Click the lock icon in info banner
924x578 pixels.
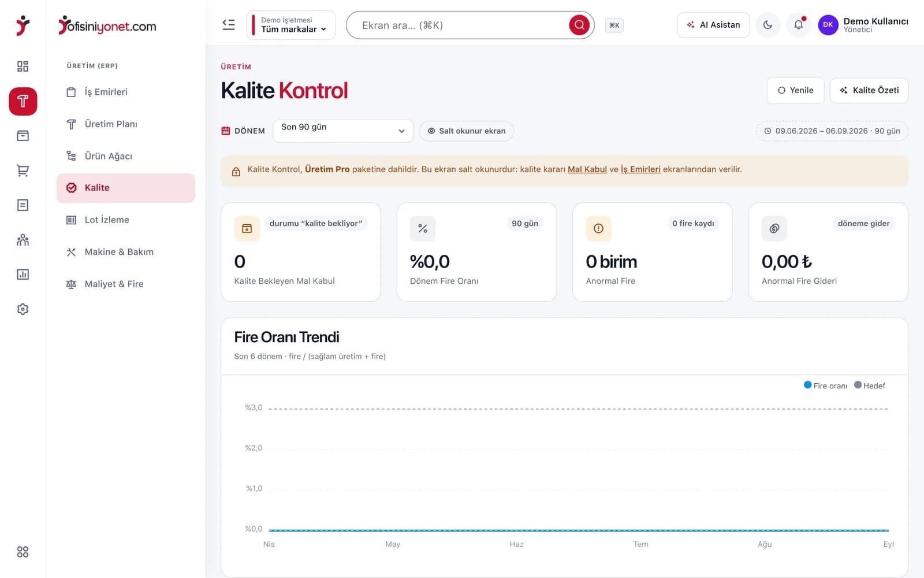coord(236,172)
